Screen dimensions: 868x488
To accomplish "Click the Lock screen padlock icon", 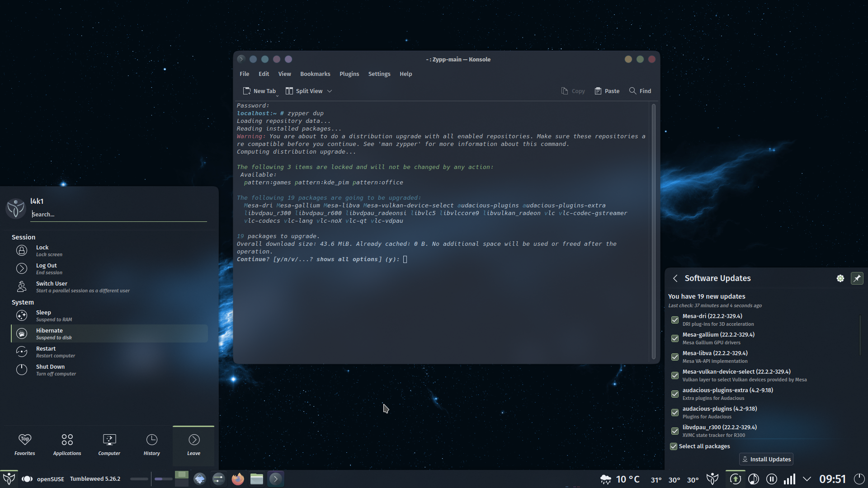I will tap(22, 250).
